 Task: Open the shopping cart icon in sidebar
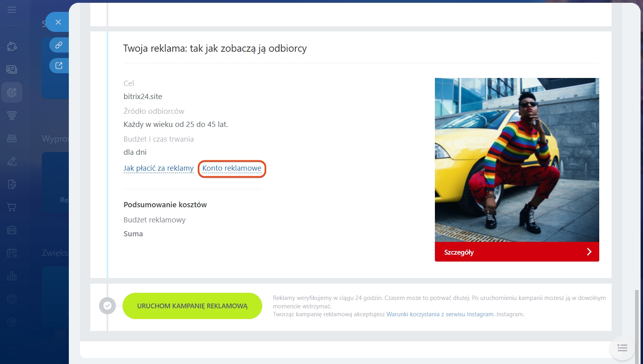(x=12, y=207)
